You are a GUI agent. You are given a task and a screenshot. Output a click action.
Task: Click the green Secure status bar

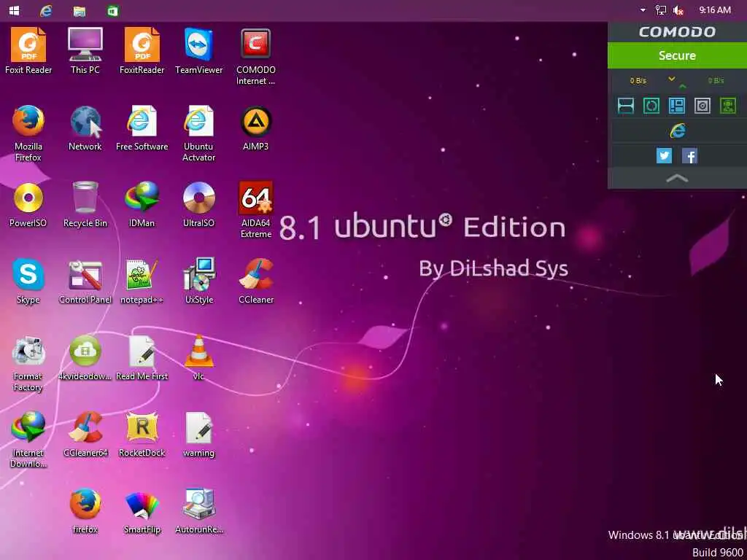677,55
